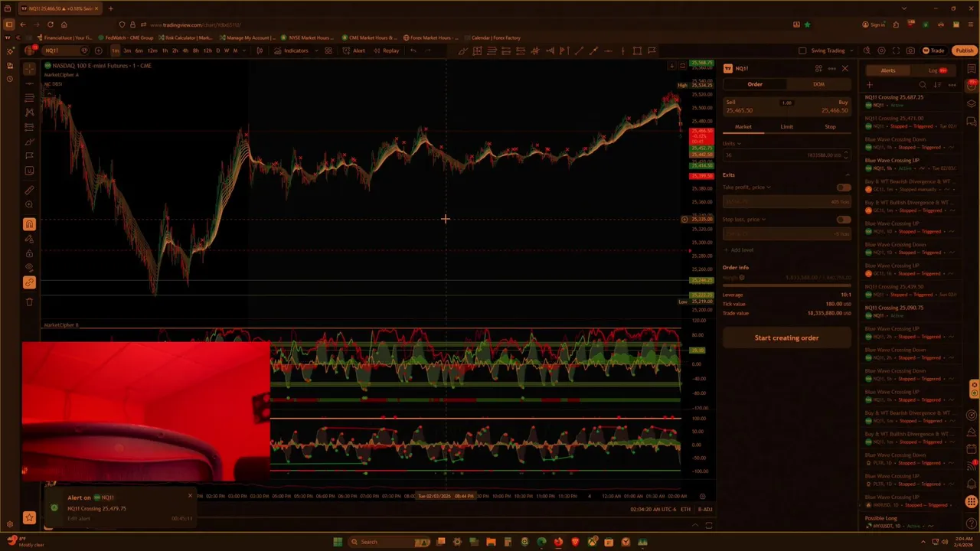Toggle the layout checkbox beside Swing Trading
This screenshot has width=980, height=551.
point(802,51)
